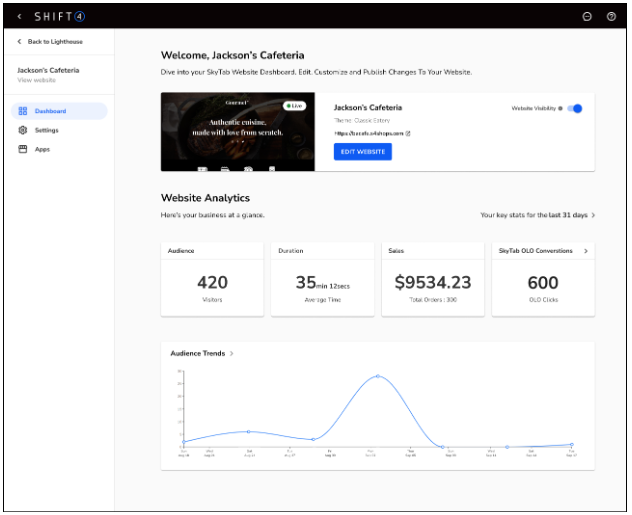Click the Dashboard grid icon in sidebar
632x515 pixels.
click(23, 111)
